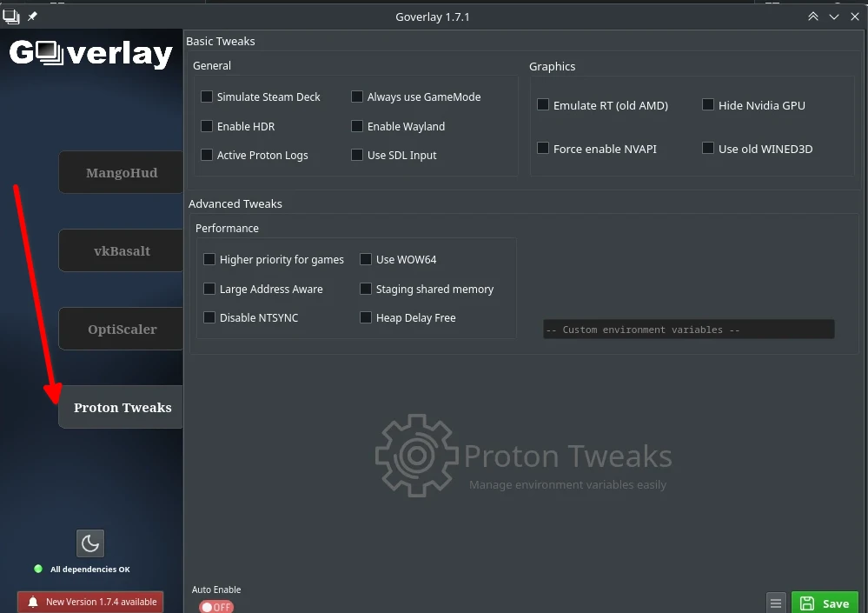Click New Version 1.7.4 available notice

[90, 602]
